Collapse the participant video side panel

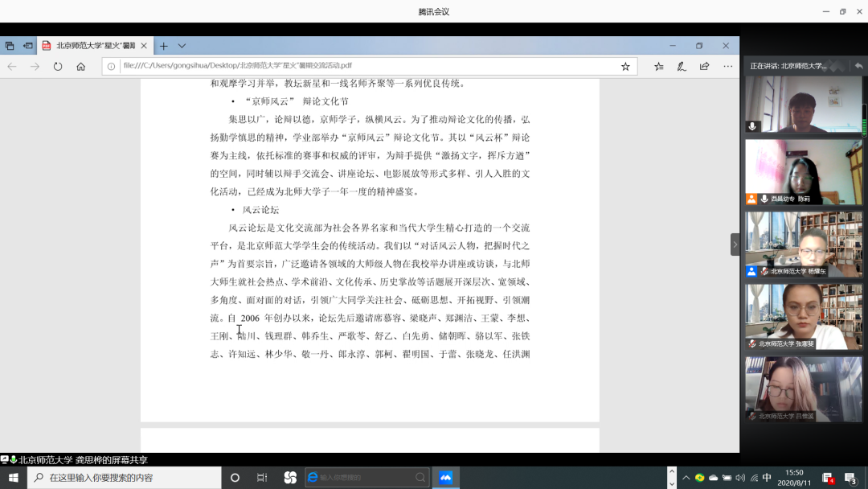click(735, 244)
